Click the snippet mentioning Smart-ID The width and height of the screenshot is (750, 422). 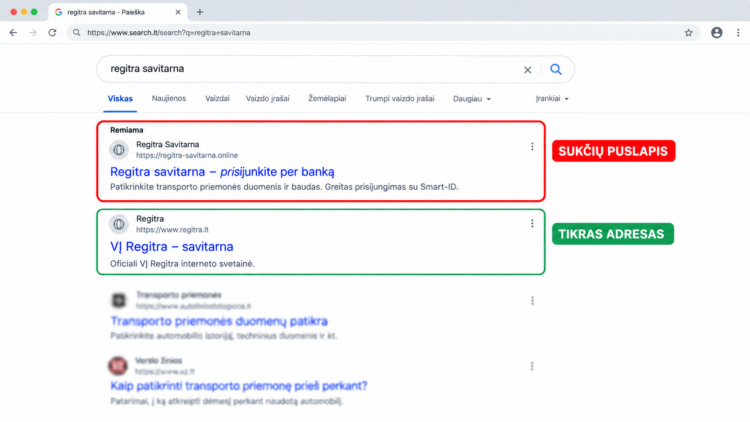click(x=284, y=187)
